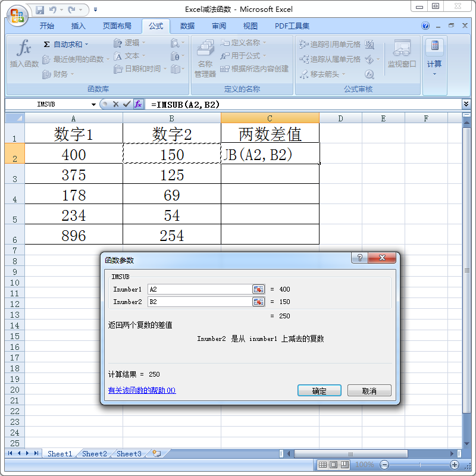Click the Inumber2 input field
Viewport: 476px width, 476px height.
(200, 302)
